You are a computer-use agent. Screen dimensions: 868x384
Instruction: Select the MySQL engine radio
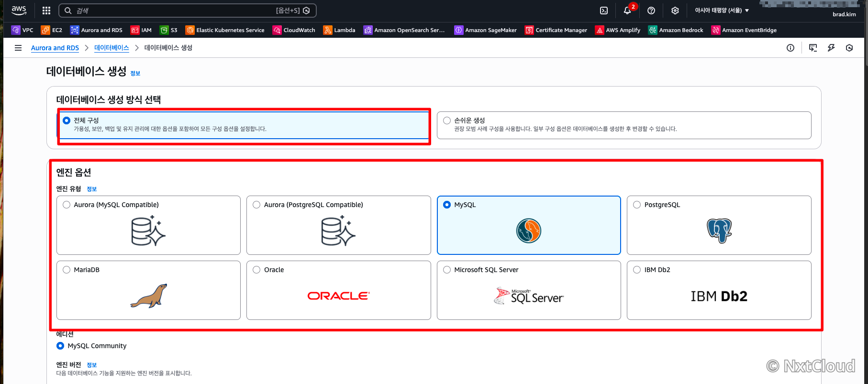(x=447, y=205)
